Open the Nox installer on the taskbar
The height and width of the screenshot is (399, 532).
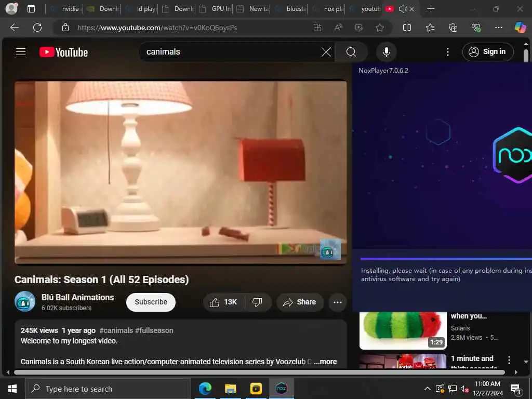(281, 389)
